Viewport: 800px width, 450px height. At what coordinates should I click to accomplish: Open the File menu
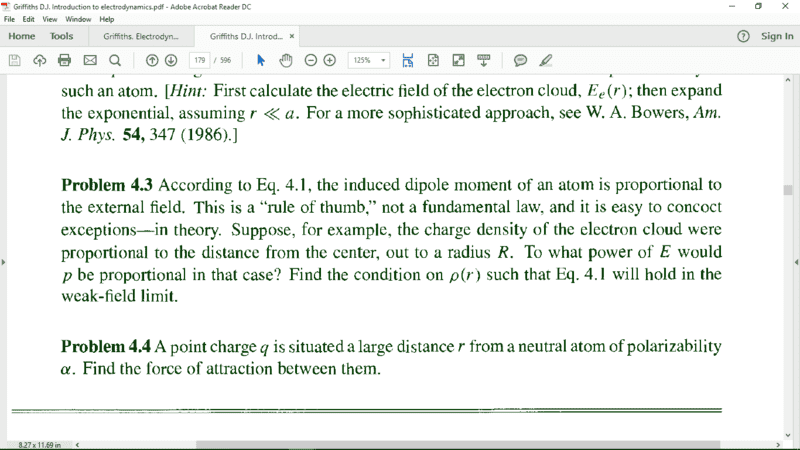[x=9, y=19]
